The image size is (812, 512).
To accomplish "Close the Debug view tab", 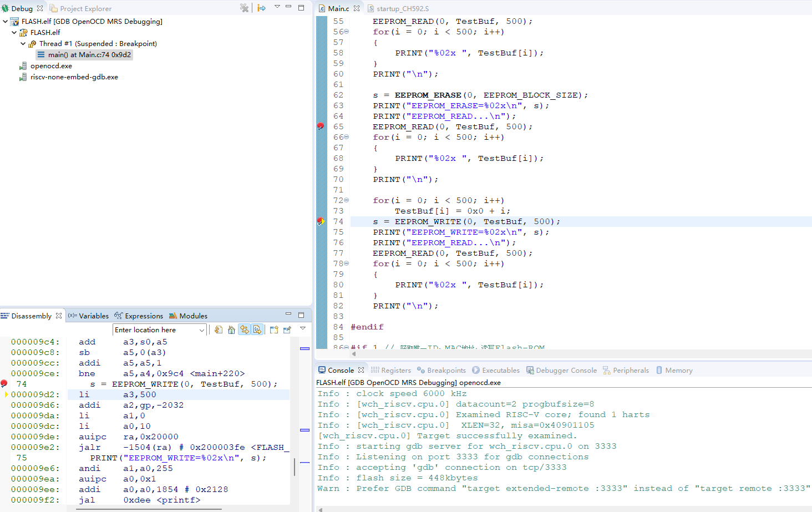I will [x=40, y=8].
